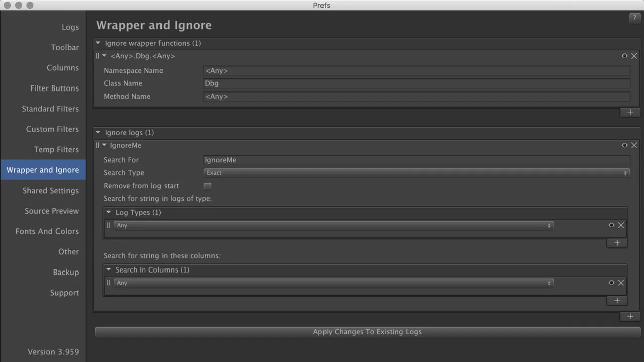Viewport: 644px width, 362px height.
Task: Toggle eye icon for <Any>.Dbg.<Any> wrapper
Action: (624, 56)
